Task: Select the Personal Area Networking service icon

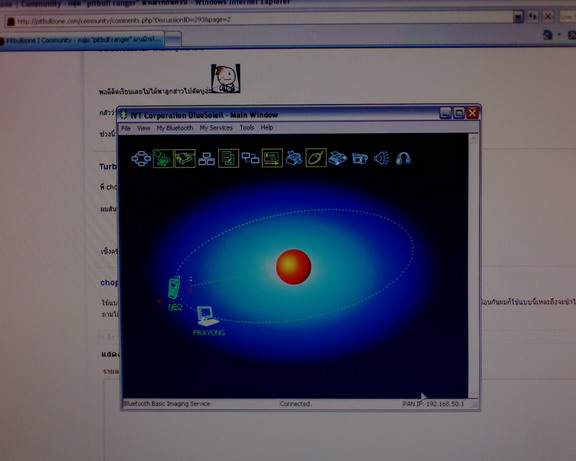Action: tap(141, 159)
